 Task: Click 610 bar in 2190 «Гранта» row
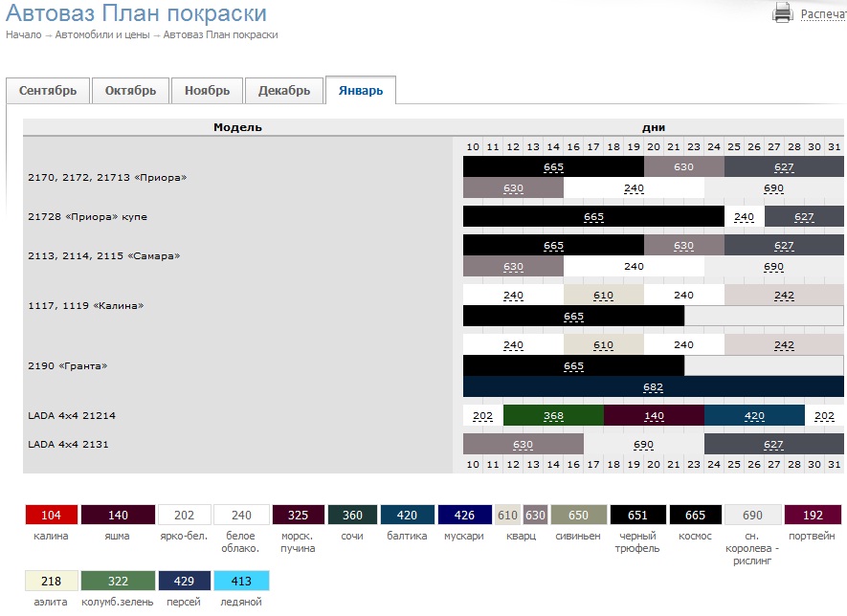[603, 344]
